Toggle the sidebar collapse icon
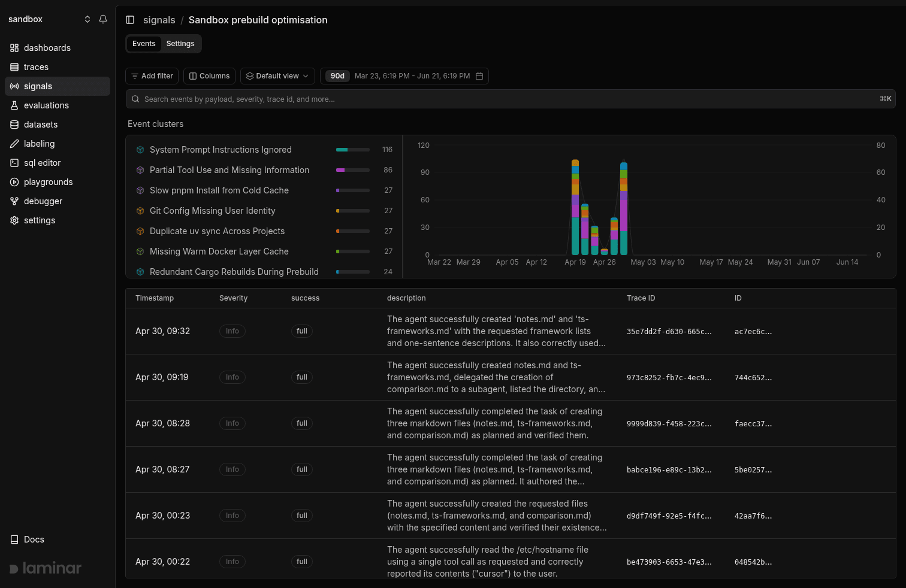The height and width of the screenshot is (588, 906). pyautogui.click(x=130, y=20)
